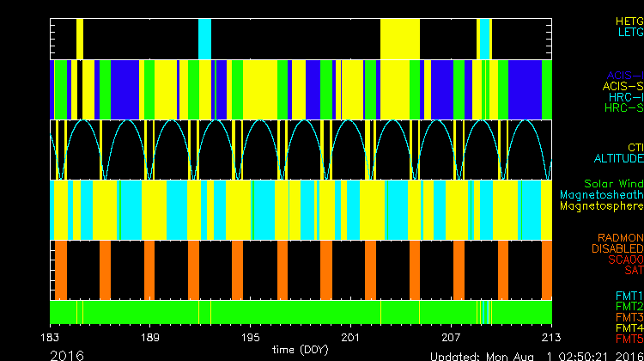Click the DISABLED legend label
Screen dimensions: 644x361
[617, 248]
